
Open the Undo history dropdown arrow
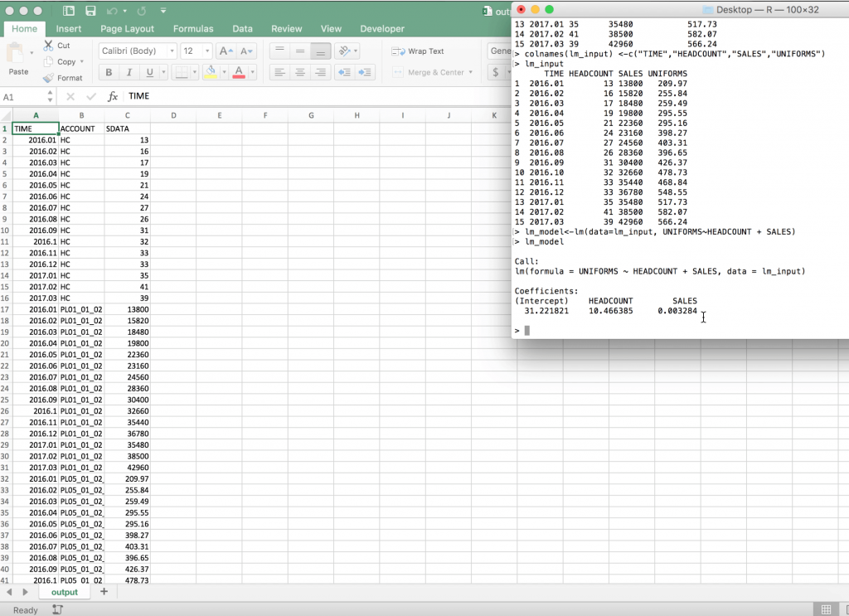[x=124, y=11]
